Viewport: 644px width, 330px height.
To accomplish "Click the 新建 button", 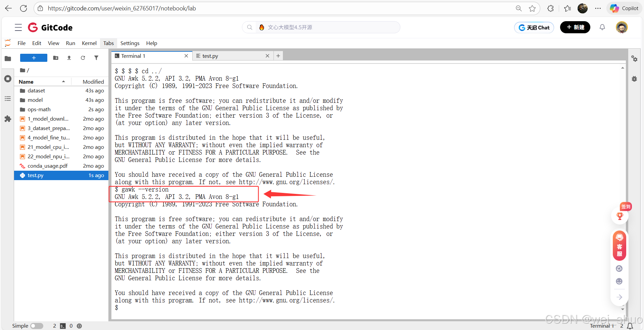I will (x=575, y=27).
